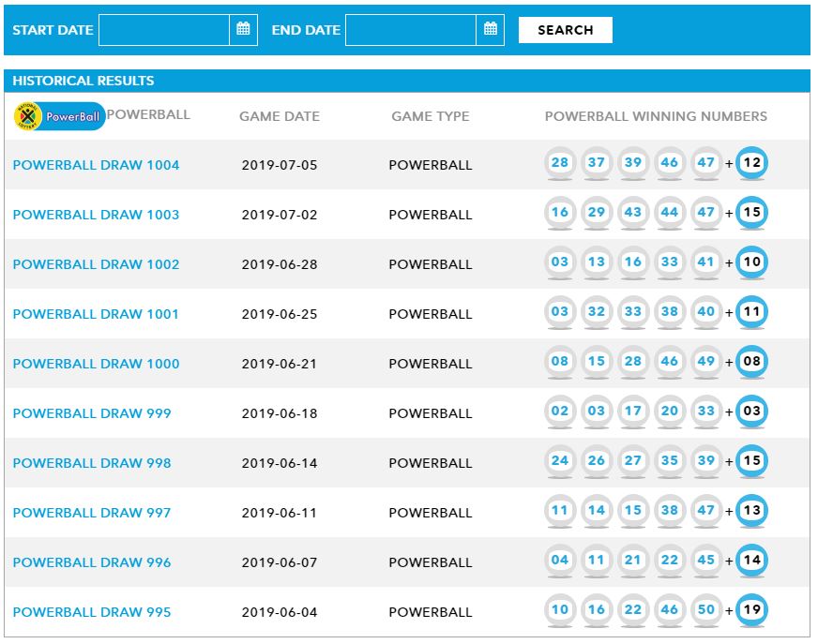
Task: Select ball 50 in draw 995 row
Action: pyautogui.click(x=706, y=610)
